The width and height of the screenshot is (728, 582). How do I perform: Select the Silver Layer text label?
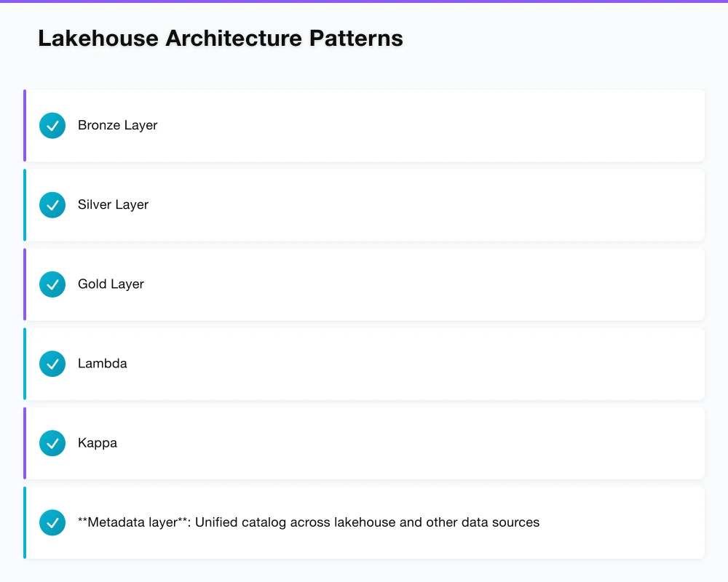pos(113,205)
